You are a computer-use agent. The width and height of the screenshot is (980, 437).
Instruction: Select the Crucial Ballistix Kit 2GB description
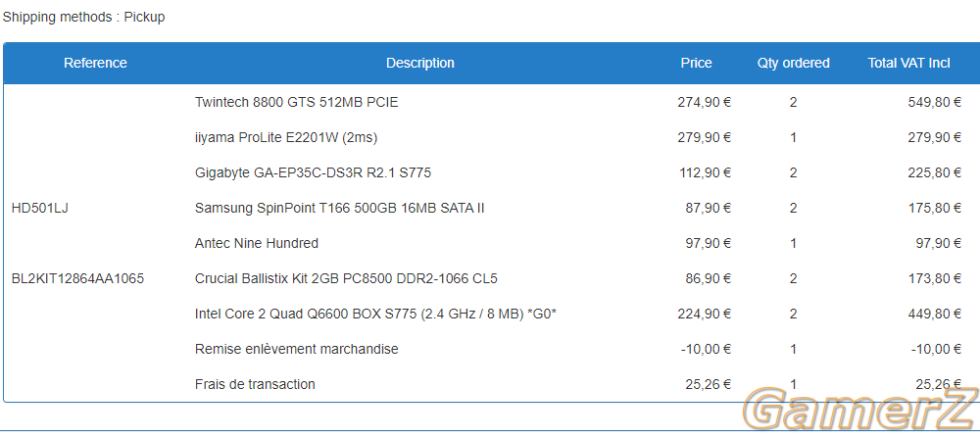346,279
